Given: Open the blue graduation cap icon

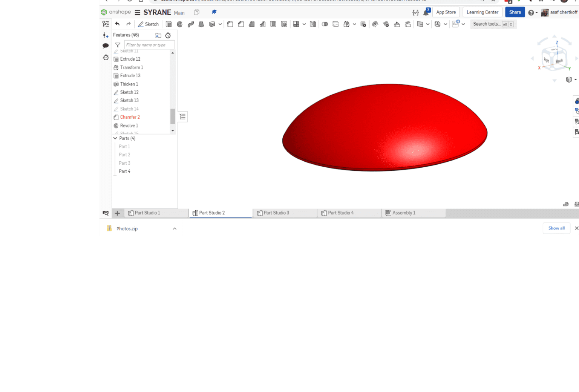Looking at the screenshot, I should (214, 12).
